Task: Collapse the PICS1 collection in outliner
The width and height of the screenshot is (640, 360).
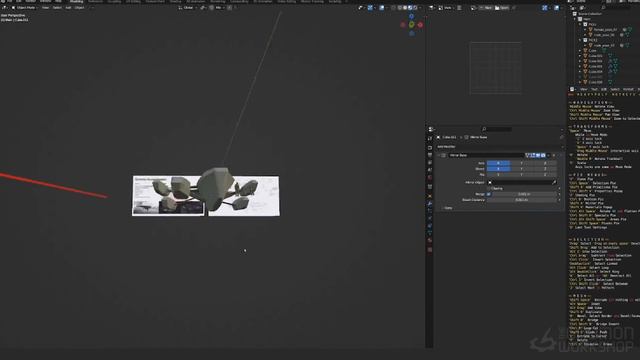Action: pyautogui.click(x=580, y=24)
